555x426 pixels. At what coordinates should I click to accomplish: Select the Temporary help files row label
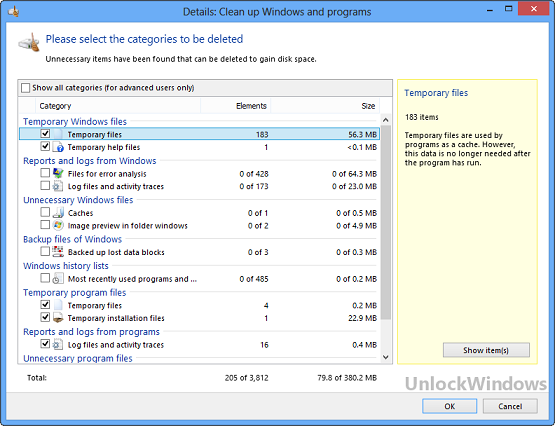(104, 147)
